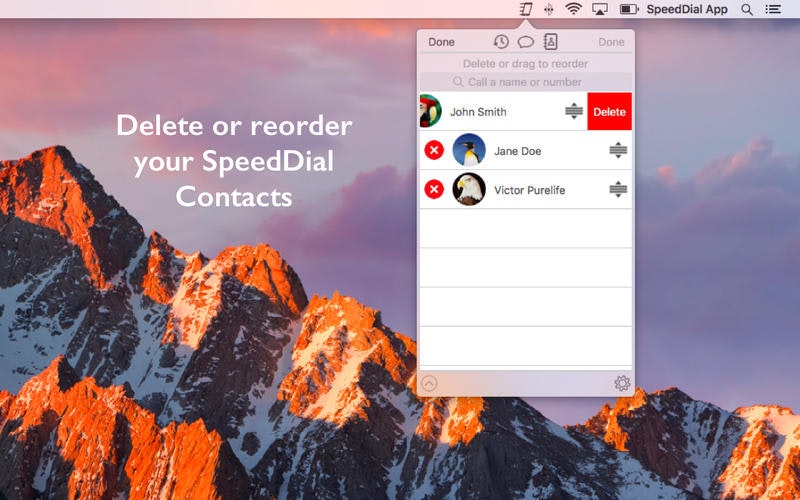The image size is (800, 500).
Task: Open the Wi-Fi status menu
Action: [x=573, y=9]
